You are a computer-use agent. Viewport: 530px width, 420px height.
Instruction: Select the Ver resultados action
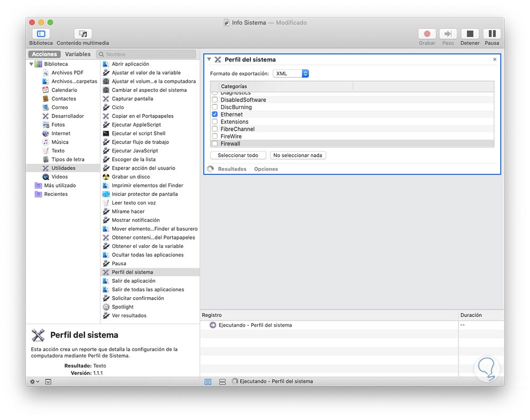click(129, 316)
